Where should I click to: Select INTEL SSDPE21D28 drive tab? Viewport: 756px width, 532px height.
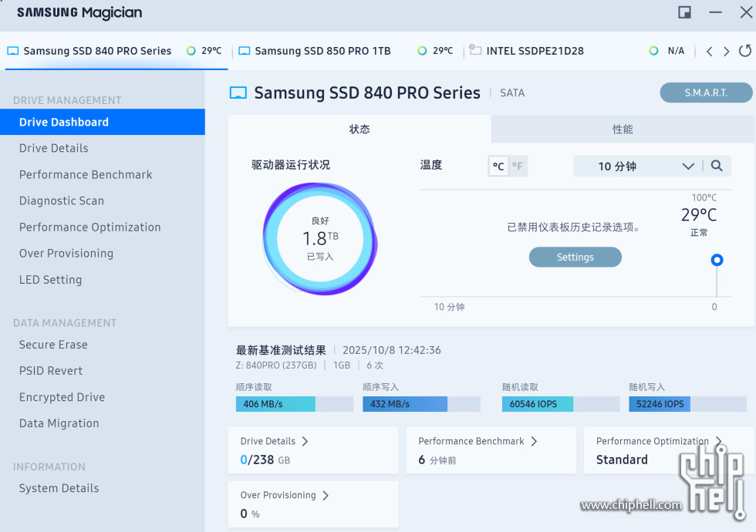tap(578, 51)
